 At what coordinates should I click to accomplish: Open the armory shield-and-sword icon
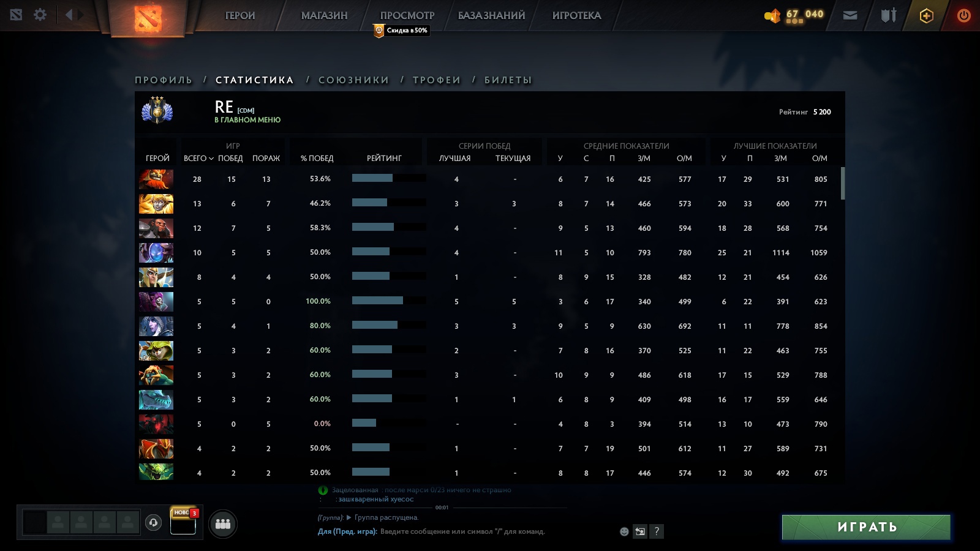[889, 15]
